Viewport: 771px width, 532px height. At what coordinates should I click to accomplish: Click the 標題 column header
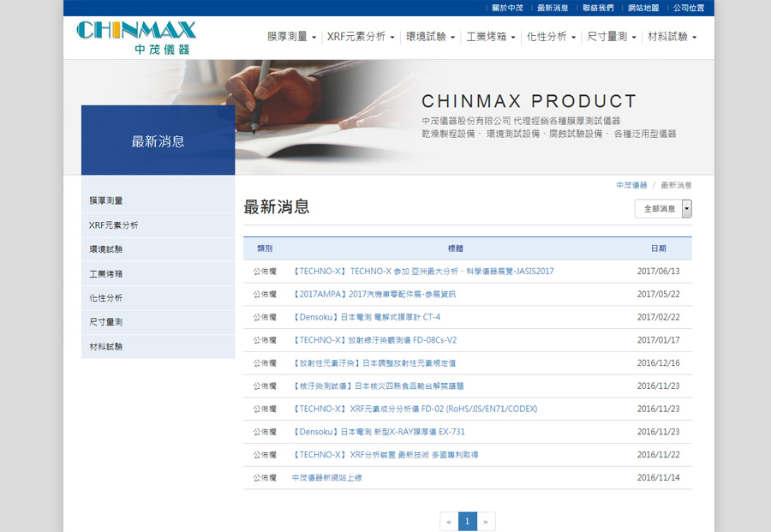[x=456, y=248]
